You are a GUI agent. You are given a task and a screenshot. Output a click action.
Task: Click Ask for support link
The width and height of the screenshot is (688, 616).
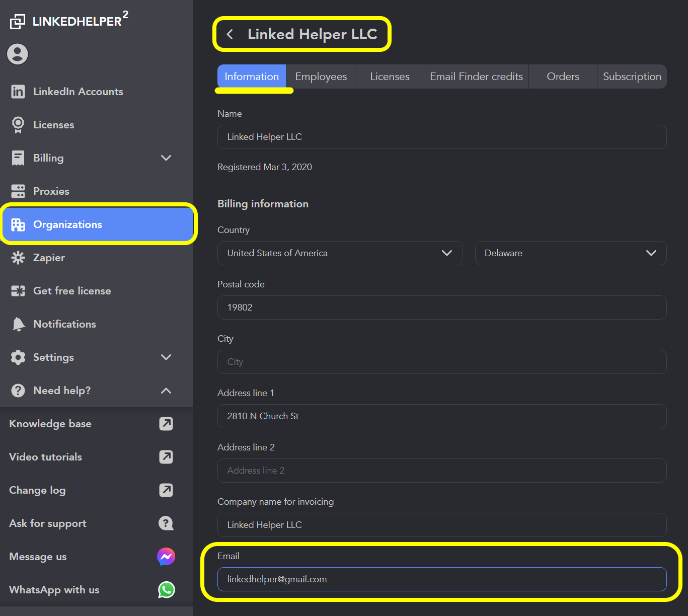pos(48,523)
